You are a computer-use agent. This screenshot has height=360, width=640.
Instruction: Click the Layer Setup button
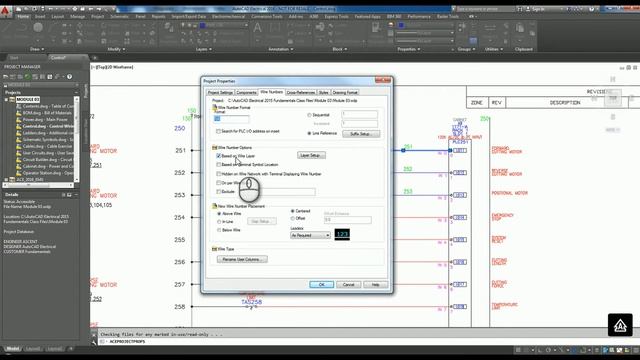311,155
